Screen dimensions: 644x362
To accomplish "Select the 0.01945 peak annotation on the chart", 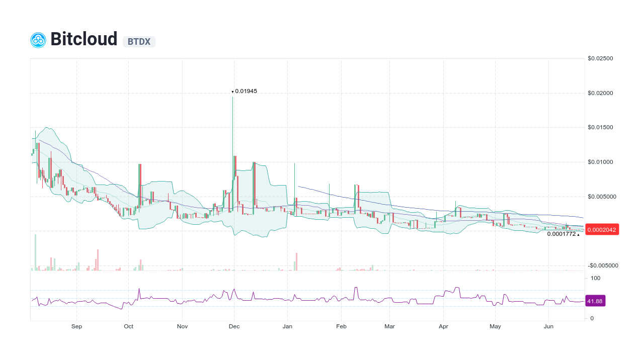I will 245,92.
